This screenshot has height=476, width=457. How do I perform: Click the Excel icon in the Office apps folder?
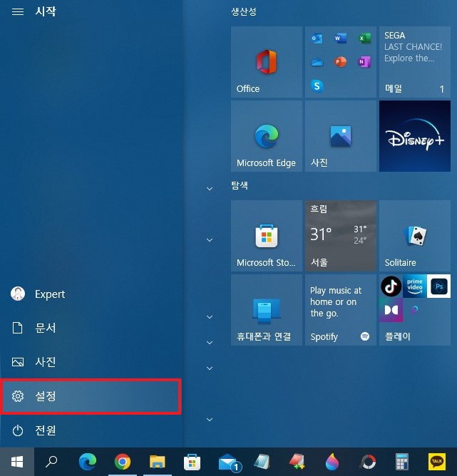click(x=364, y=38)
